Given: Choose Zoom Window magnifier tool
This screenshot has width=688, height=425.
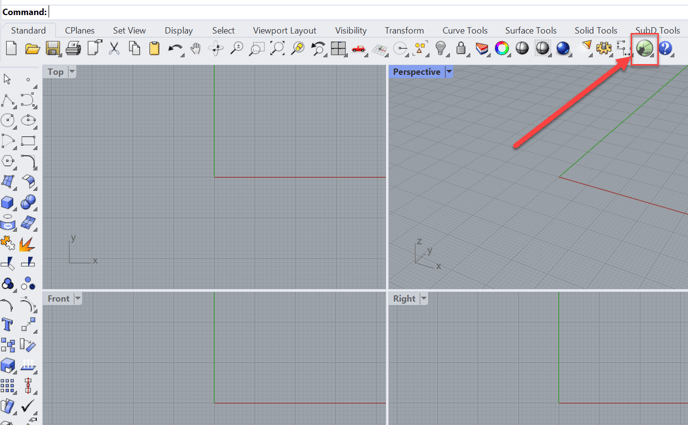Looking at the screenshot, I should click(257, 48).
